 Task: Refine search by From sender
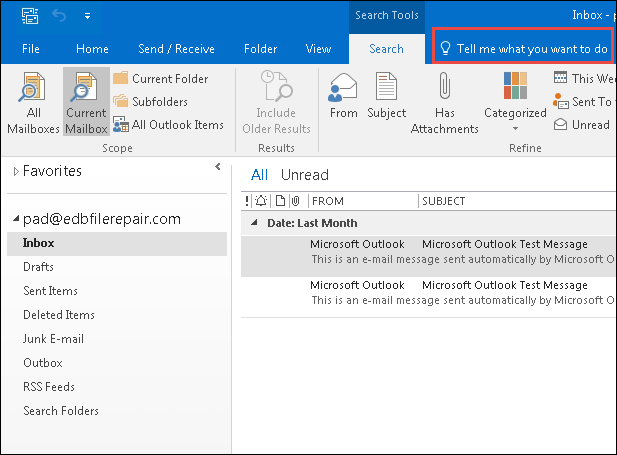(344, 96)
